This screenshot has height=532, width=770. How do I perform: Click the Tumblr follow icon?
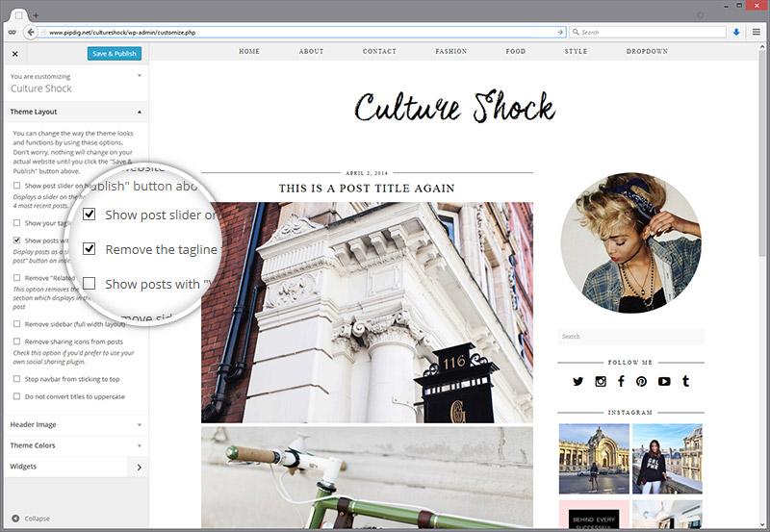click(685, 381)
